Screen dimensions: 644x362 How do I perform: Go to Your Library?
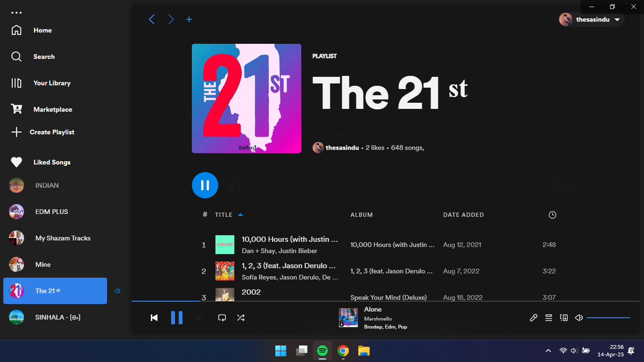52,83
